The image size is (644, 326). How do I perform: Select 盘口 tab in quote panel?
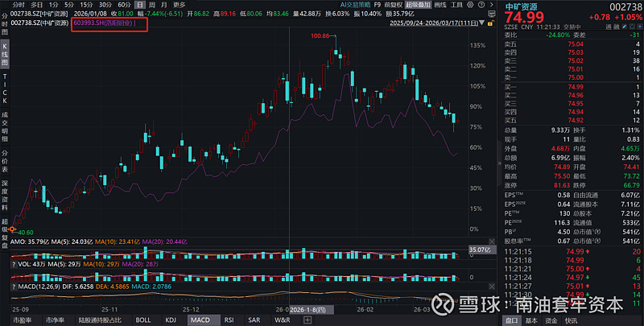tap(511, 320)
